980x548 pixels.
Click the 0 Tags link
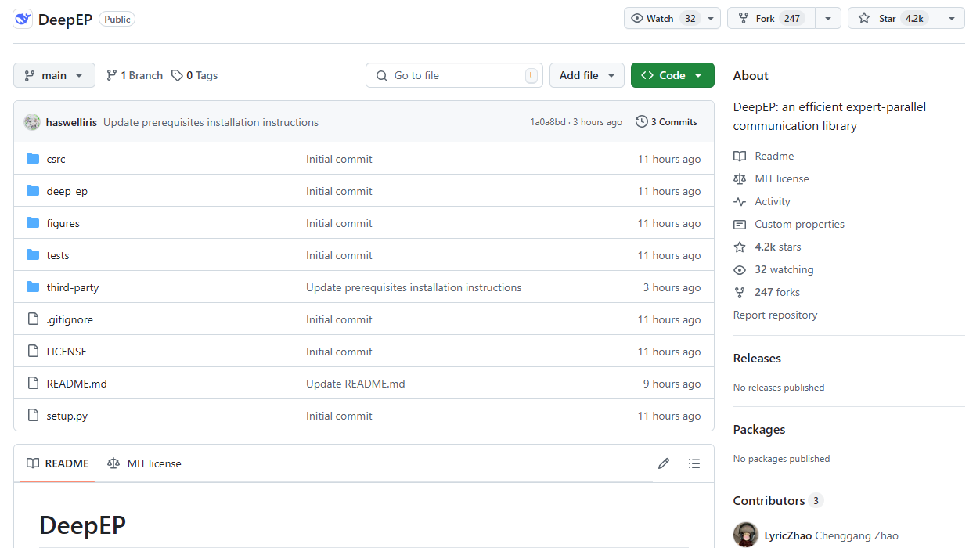click(x=195, y=75)
